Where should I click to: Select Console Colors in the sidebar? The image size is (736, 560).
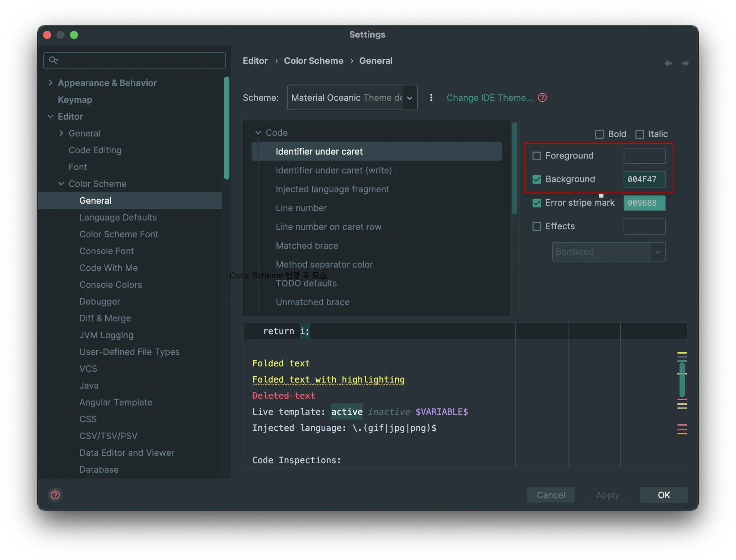click(110, 284)
